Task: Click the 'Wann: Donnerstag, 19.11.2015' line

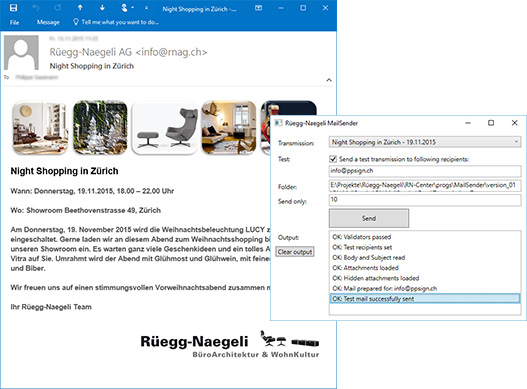Action: pos(92,191)
